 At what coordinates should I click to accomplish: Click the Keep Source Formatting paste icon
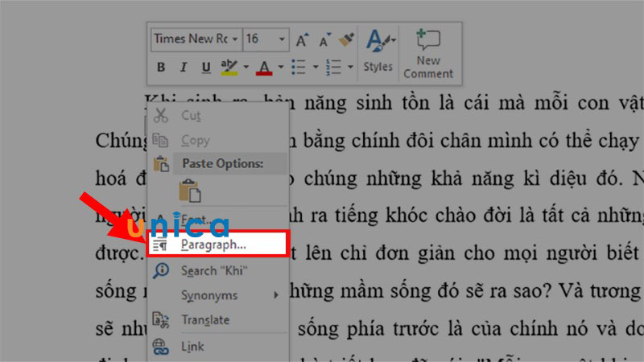(x=190, y=191)
